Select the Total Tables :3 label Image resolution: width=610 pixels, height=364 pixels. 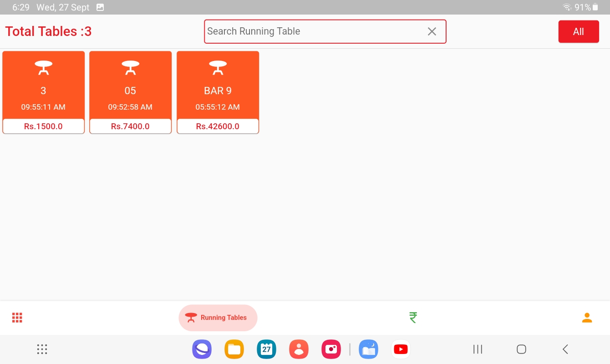click(48, 31)
